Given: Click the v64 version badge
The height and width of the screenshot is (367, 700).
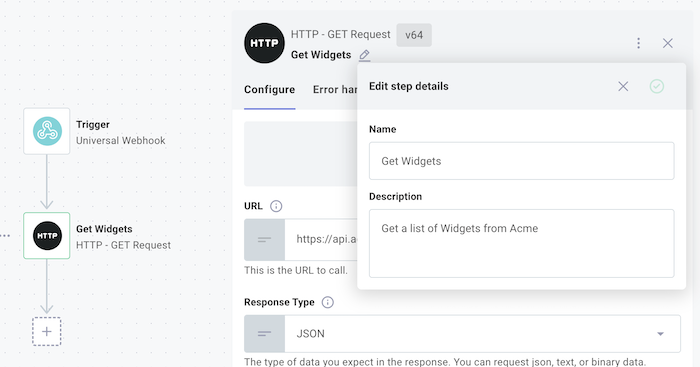Looking at the screenshot, I should click(414, 35).
